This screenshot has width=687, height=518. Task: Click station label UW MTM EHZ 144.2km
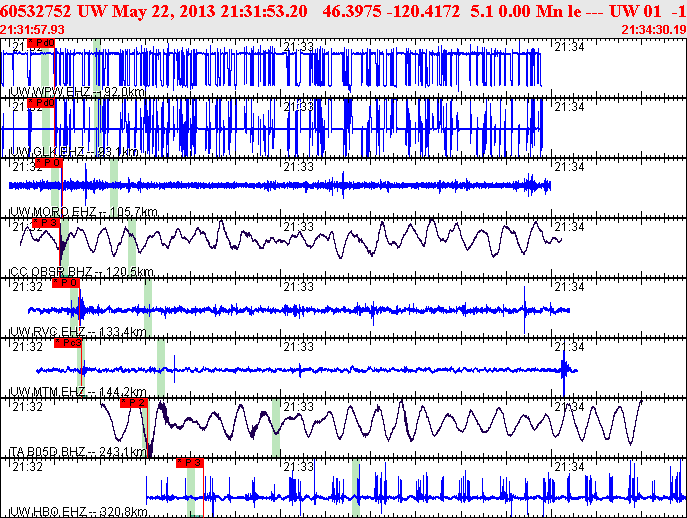[78, 391]
